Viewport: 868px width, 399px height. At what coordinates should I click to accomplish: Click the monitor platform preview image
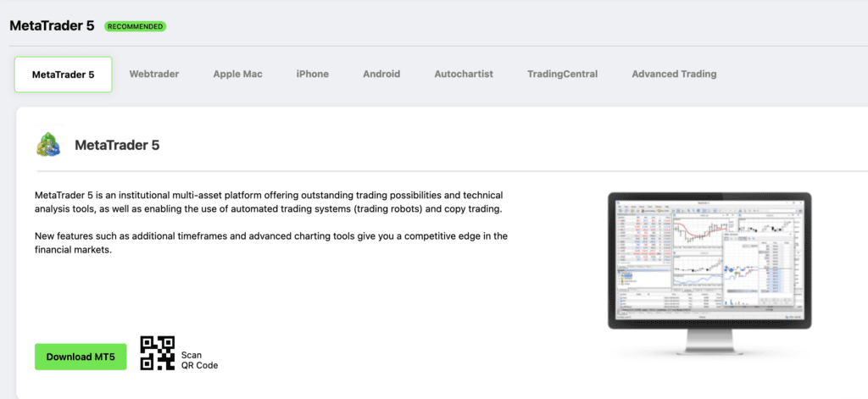click(x=709, y=273)
